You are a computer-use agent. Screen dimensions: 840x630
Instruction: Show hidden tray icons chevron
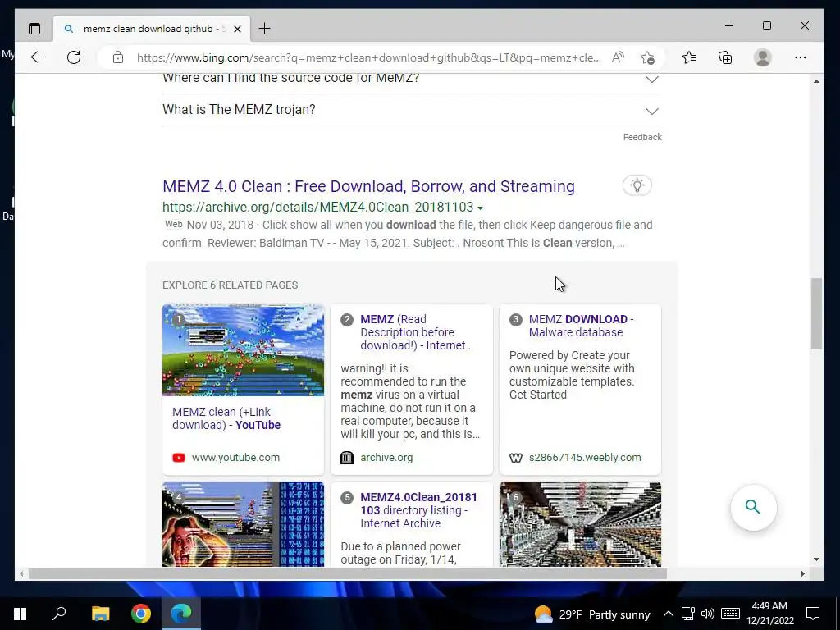tap(668, 614)
